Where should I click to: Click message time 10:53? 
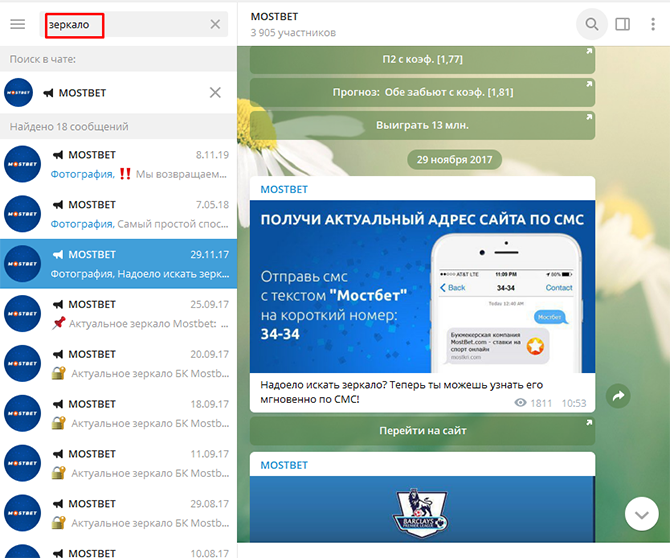coord(573,403)
